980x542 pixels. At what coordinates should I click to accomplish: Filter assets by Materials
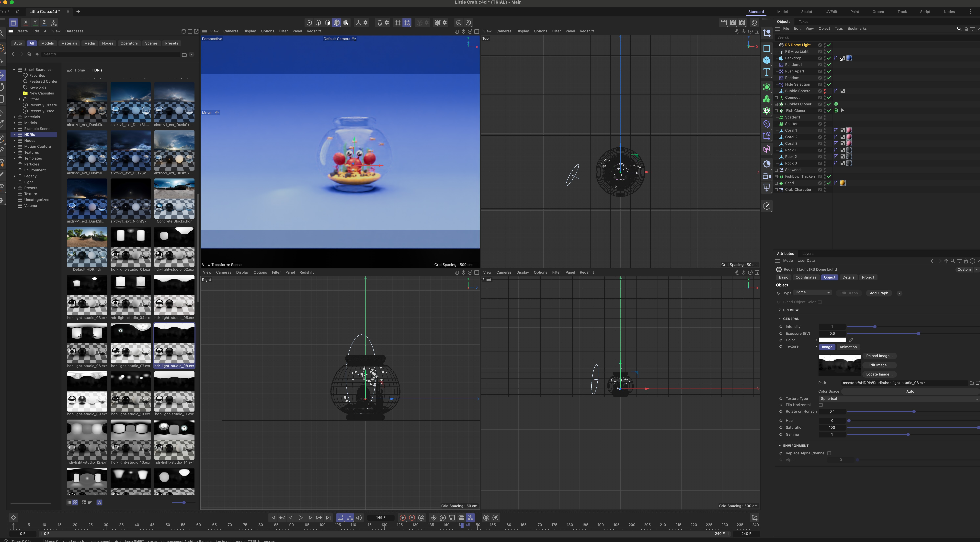[69, 43]
